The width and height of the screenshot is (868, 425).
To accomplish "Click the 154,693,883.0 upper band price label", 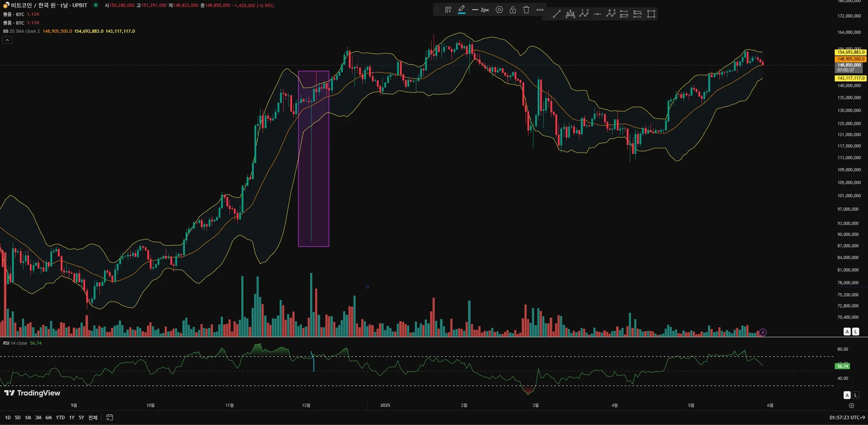I will pos(850,52).
